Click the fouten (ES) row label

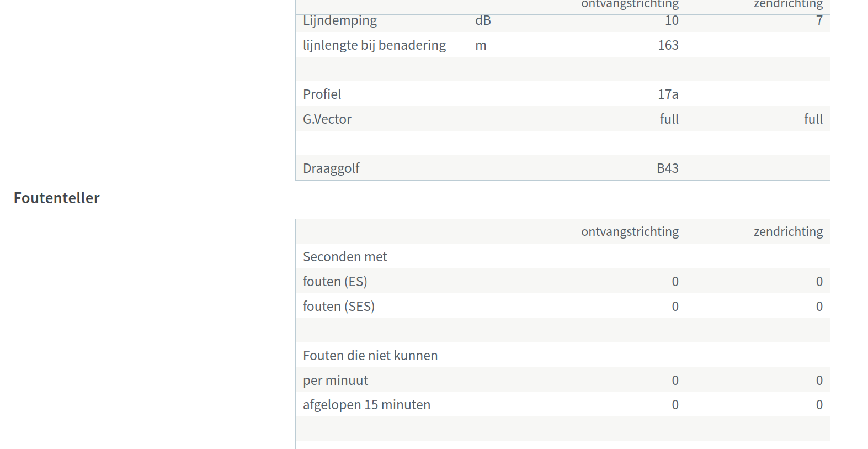click(x=335, y=282)
